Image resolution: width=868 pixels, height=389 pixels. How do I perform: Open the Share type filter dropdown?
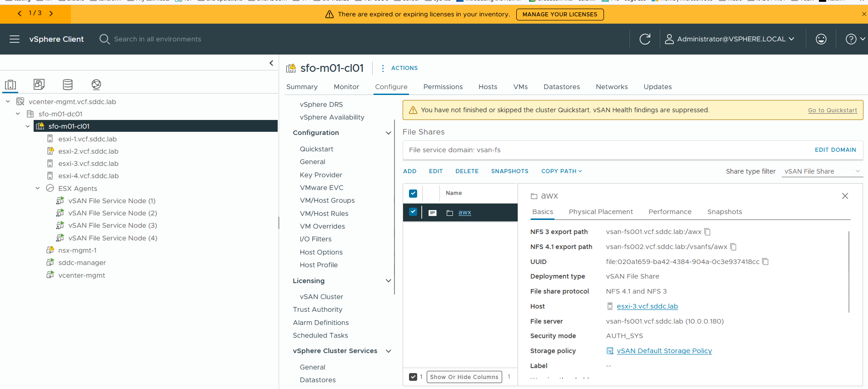pyautogui.click(x=822, y=171)
